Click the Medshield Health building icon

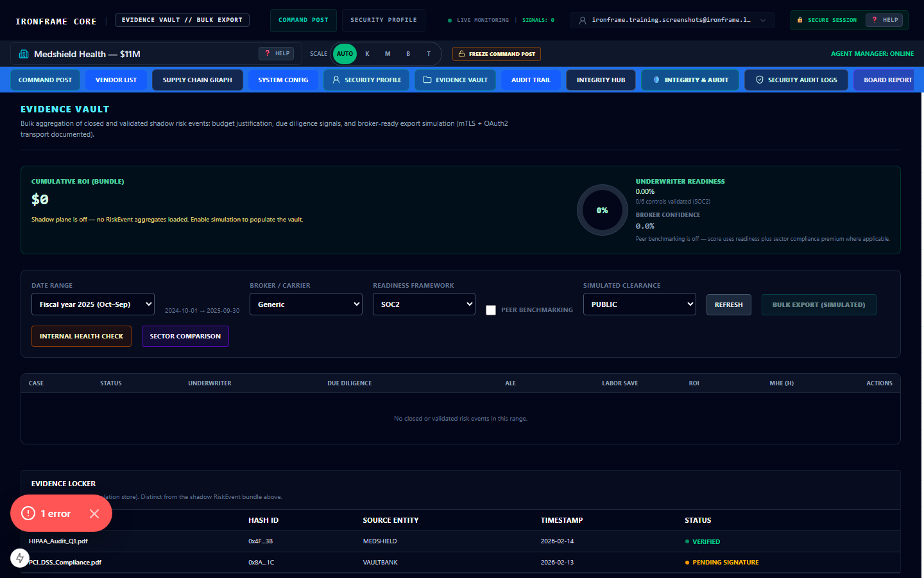[x=24, y=54]
